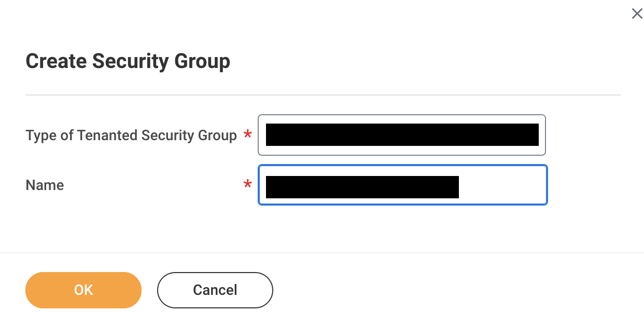The image size is (644, 325).
Task: Click the redacted value in security group type box
Action: coord(402,135)
